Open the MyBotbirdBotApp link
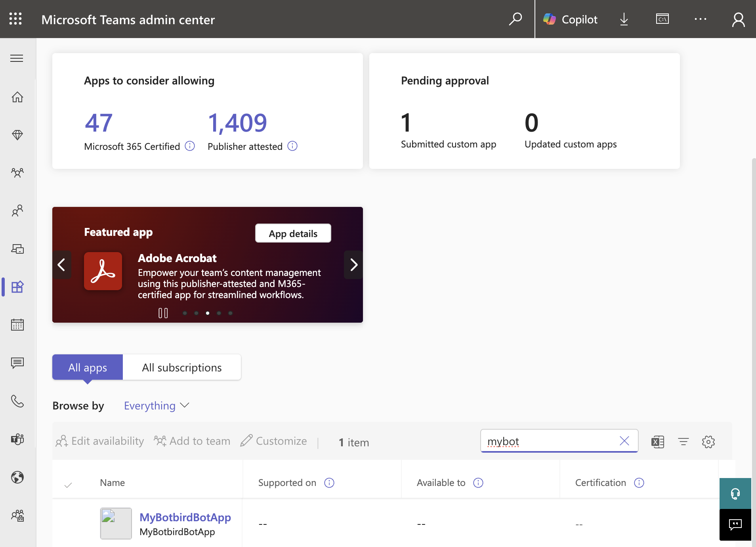The width and height of the screenshot is (756, 547). pyautogui.click(x=185, y=517)
